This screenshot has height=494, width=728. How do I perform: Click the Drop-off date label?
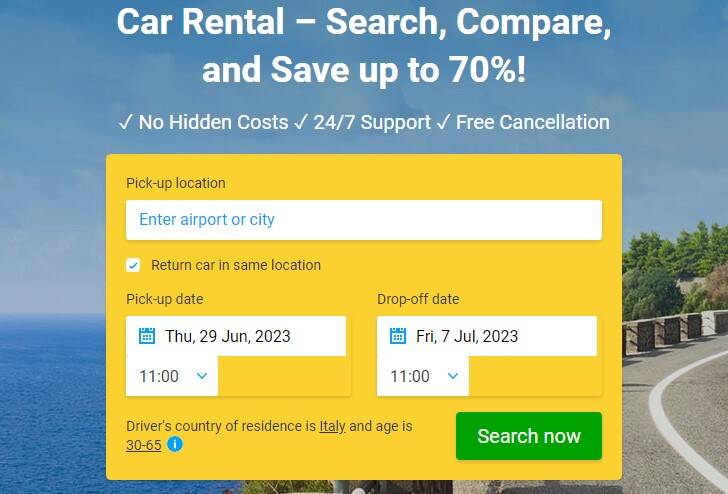pyautogui.click(x=418, y=299)
